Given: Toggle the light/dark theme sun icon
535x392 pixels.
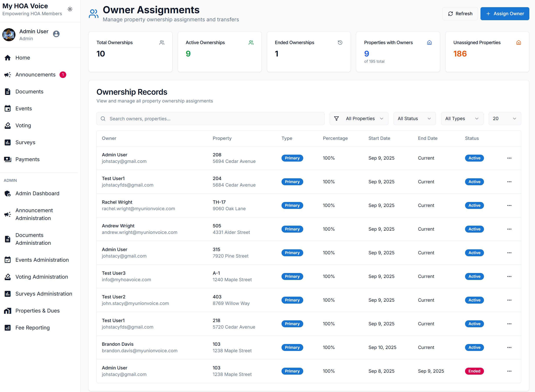Looking at the screenshot, I should pos(70,9).
